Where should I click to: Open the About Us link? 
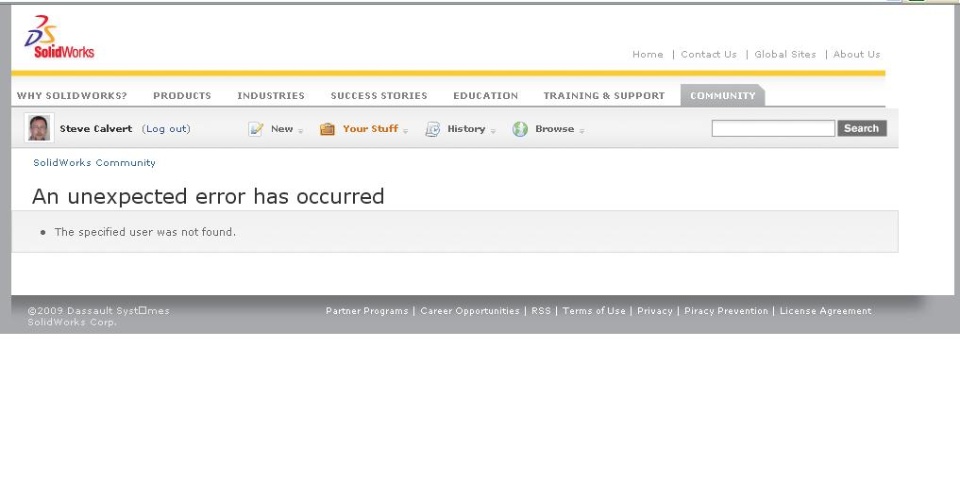tap(857, 54)
